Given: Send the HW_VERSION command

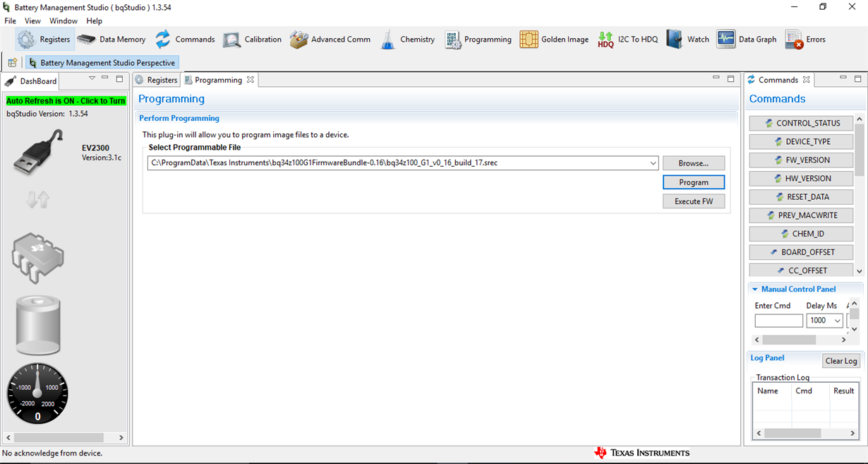Looking at the screenshot, I should (x=801, y=178).
